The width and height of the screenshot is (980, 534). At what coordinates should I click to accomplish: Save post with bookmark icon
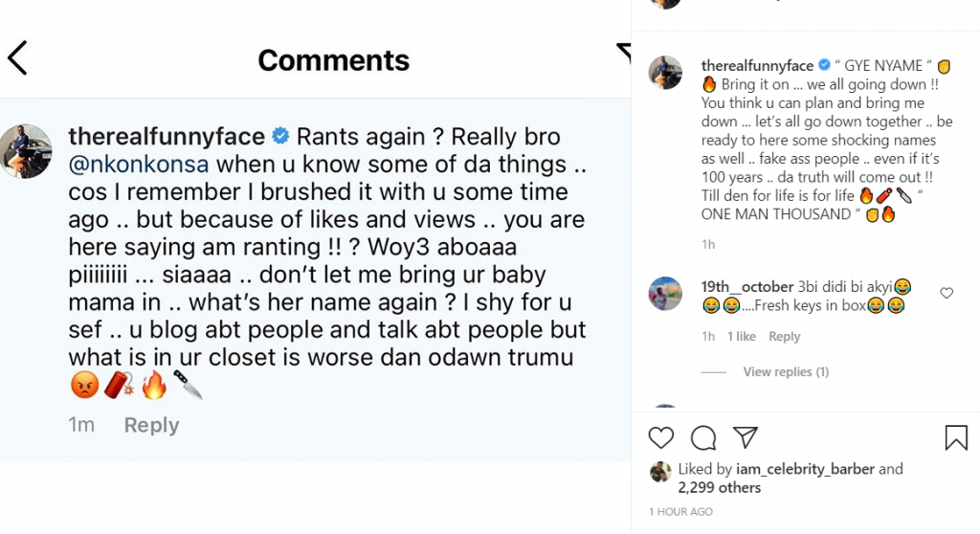pyautogui.click(x=955, y=438)
